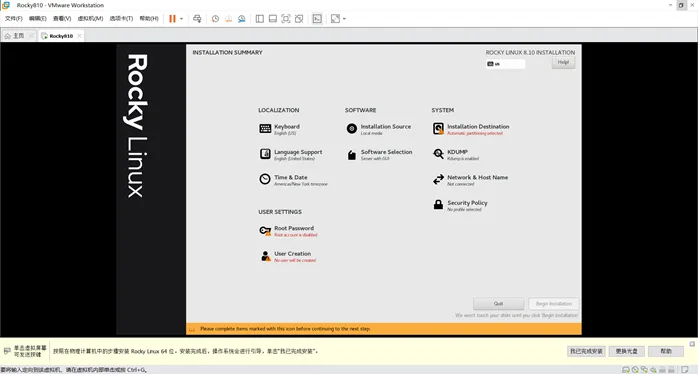This screenshot has height=374, width=698.
Task: Click the installer Help! button
Action: pyautogui.click(x=563, y=62)
